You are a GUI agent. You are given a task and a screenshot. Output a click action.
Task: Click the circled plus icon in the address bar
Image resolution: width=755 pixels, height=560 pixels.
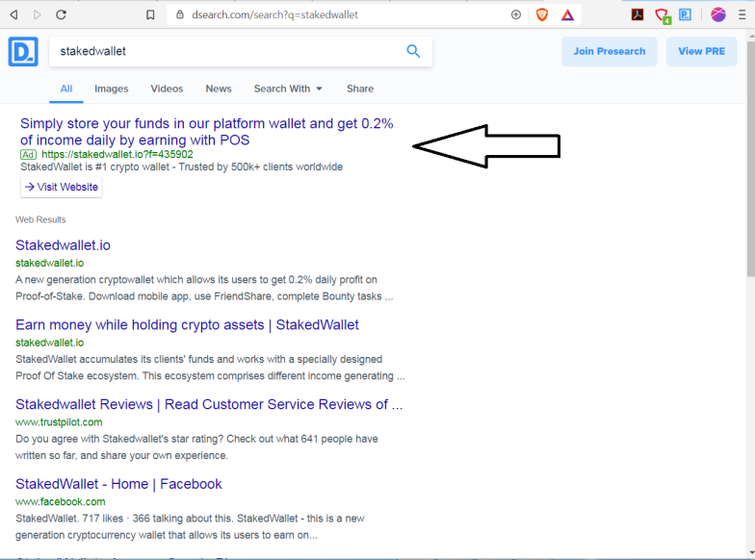[x=516, y=15]
